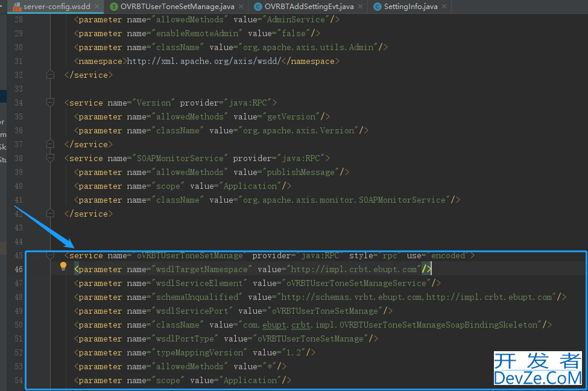
Task: Click the "wsdlPortType" parameter name
Action: (x=185, y=339)
